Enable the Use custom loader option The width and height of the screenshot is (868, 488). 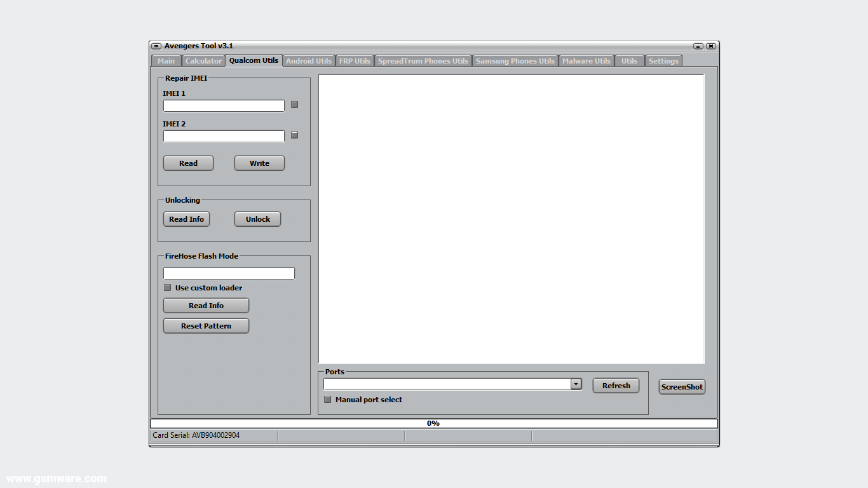pos(167,287)
